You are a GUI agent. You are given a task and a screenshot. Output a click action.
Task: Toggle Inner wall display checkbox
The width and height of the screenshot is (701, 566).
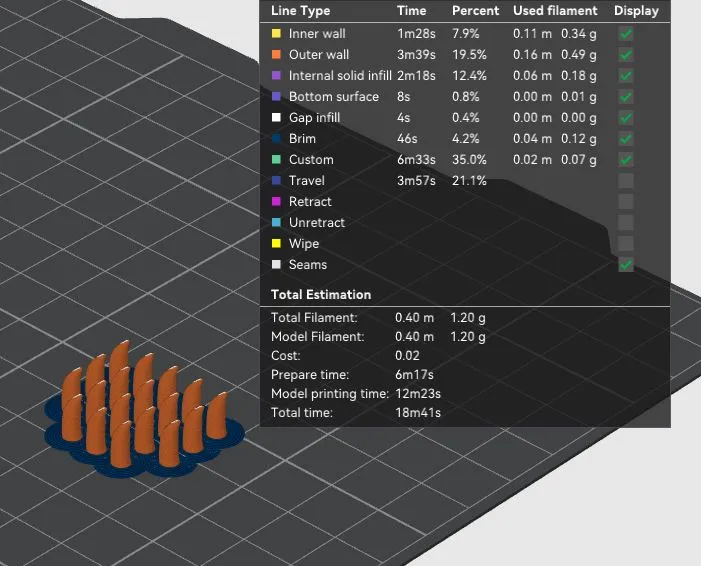coord(626,34)
